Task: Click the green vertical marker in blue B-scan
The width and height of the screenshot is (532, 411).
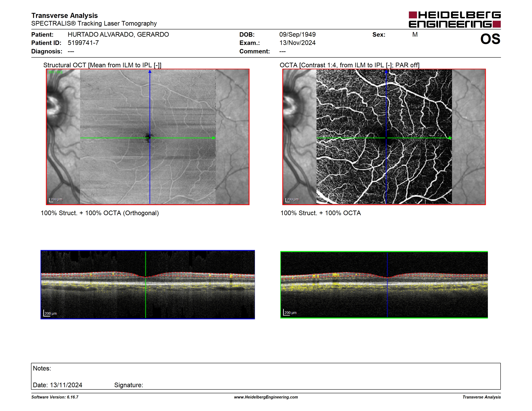Action: pyautogui.click(x=146, y=285)
